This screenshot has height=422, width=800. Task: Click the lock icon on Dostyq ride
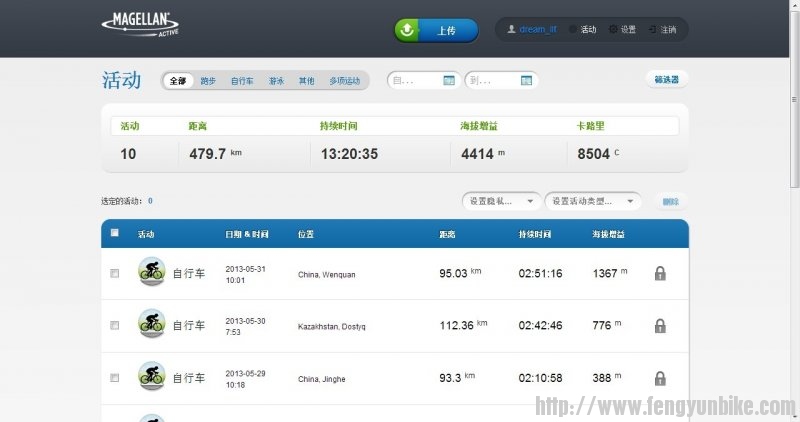pyautogui.click(x=660, y=326)
